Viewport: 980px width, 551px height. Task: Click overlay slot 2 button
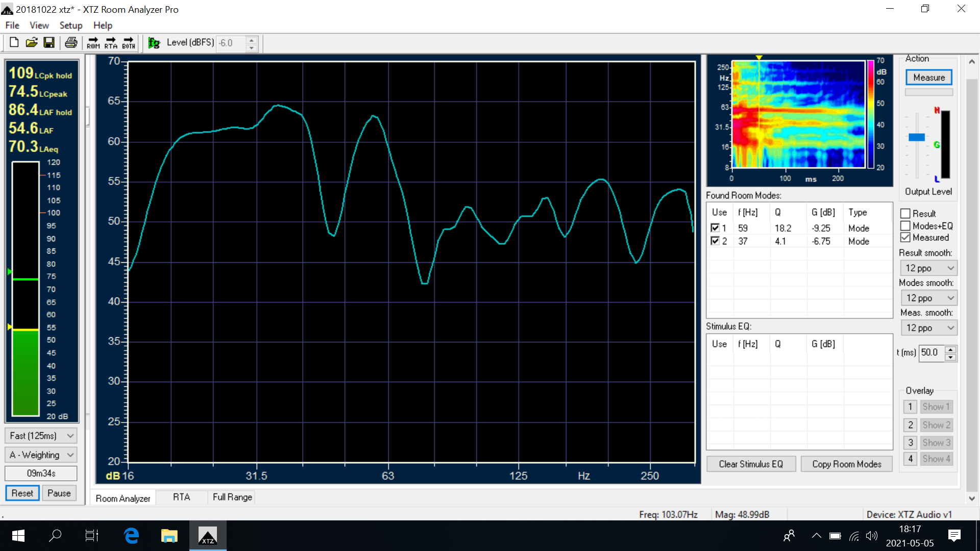[910, 425]
